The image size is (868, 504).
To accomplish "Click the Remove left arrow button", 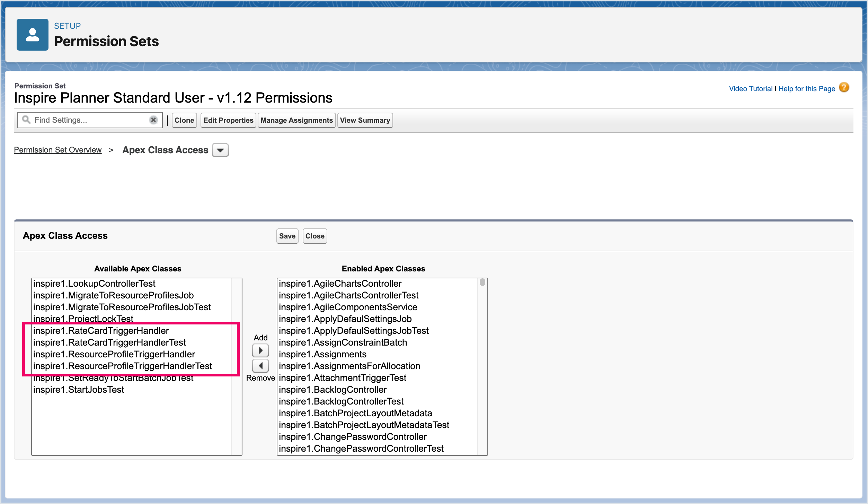I will click(x=260, y=366).
